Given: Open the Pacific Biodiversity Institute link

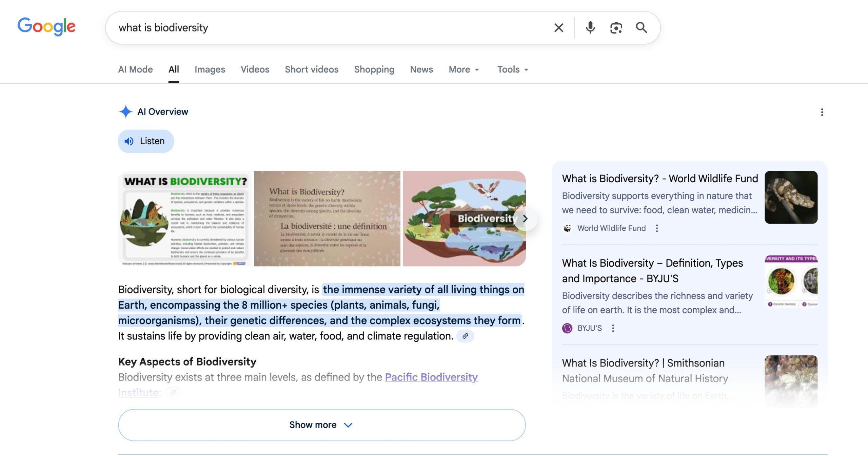Looking at the screenshot, I should (431, 377).
